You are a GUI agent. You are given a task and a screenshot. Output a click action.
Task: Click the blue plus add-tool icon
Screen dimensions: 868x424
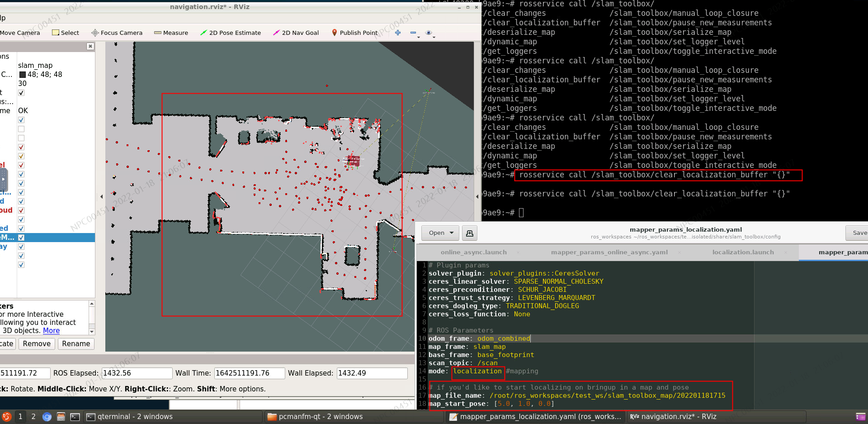tap(398, 33)
